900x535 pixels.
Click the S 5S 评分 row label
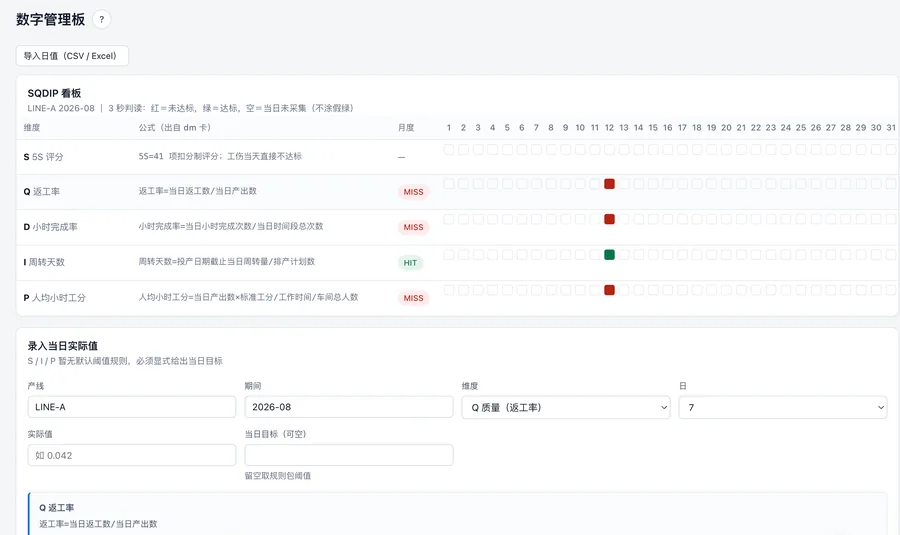pos(43,157)
